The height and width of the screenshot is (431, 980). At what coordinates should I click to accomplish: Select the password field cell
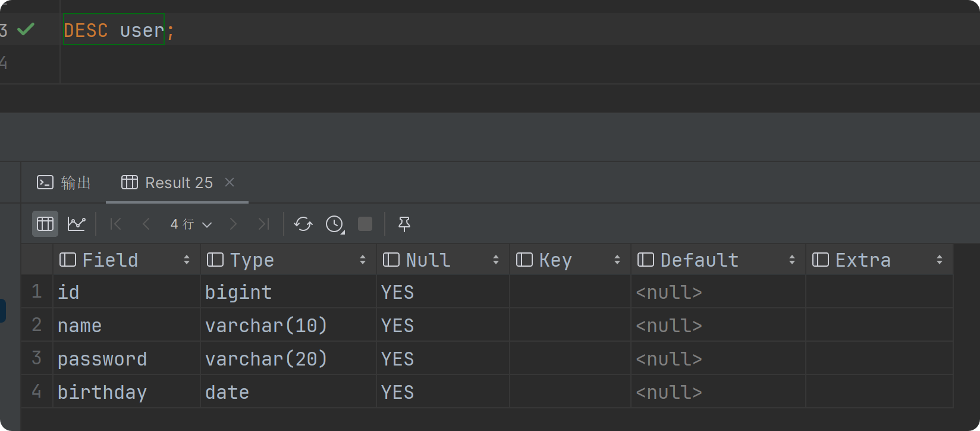[x=102, y=359]
